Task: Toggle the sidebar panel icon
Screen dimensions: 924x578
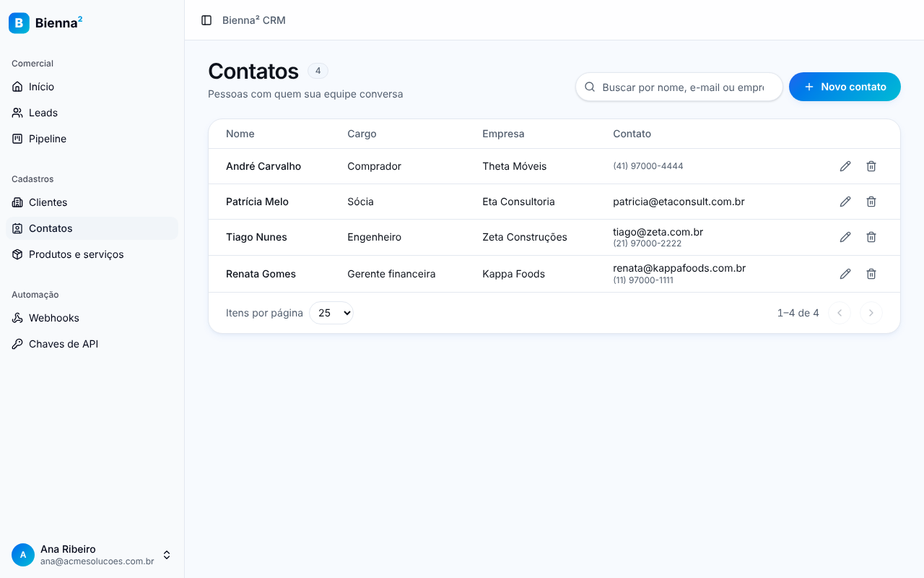Action: pos(206,20)
